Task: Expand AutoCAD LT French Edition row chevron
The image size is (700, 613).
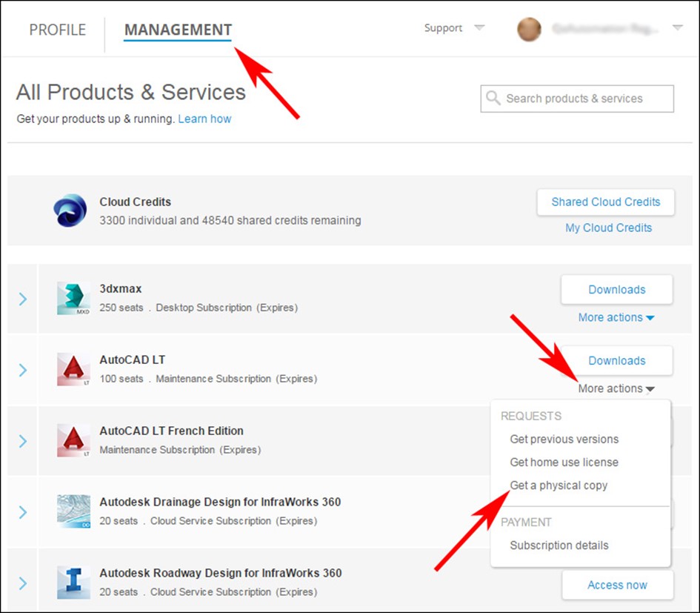Action: 23,441
